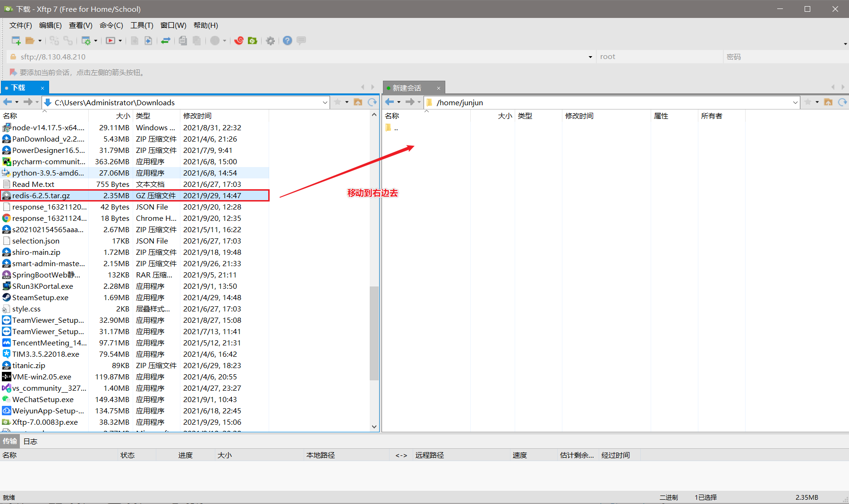
Task: Sort remote files by 所有者 column
Action: tap(722, 116)
